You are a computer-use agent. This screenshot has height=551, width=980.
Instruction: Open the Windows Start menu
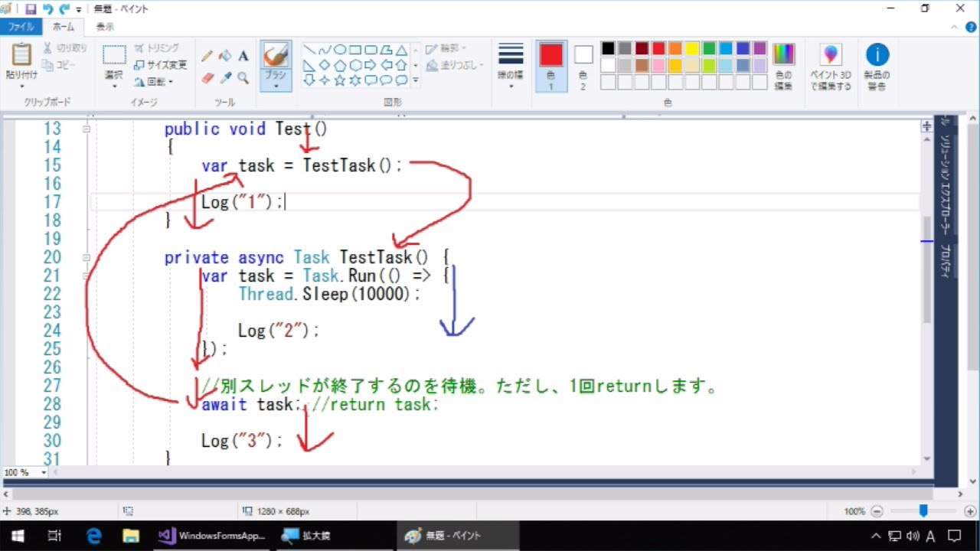[18, 536]
